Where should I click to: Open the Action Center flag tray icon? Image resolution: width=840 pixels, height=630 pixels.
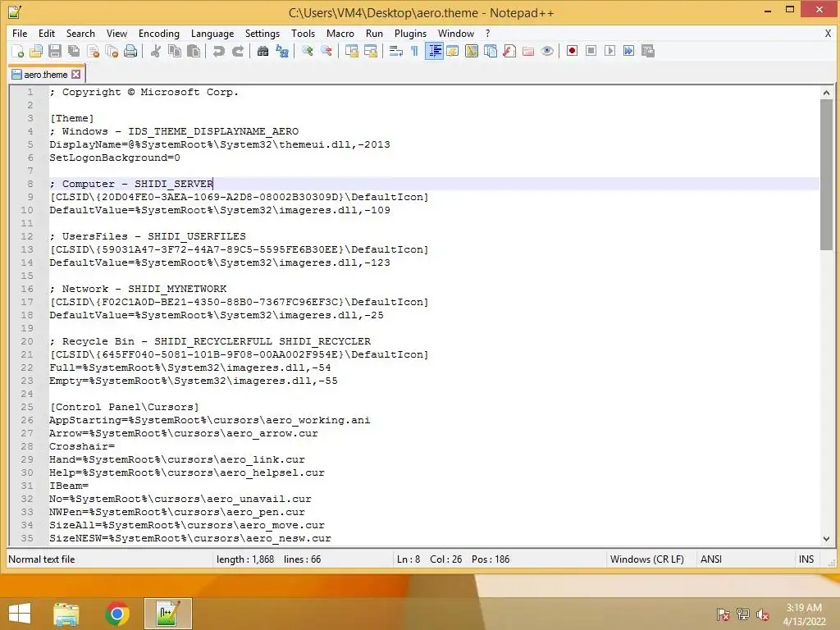[724, 614]
